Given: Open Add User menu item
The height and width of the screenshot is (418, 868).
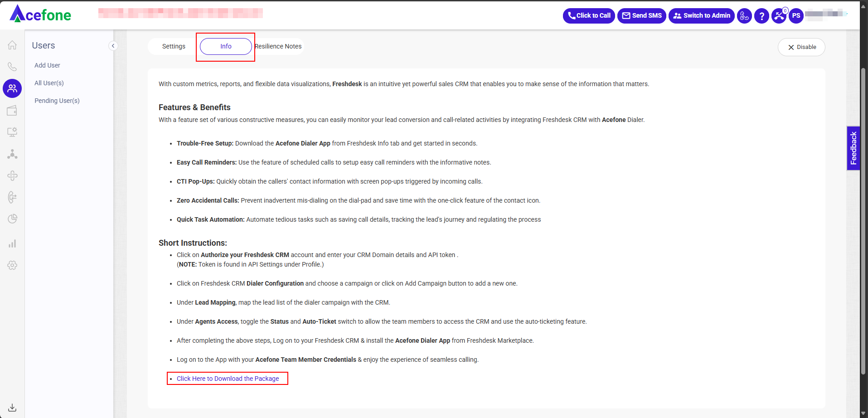Looking at the screenshot, I should [x=47, y=65].
